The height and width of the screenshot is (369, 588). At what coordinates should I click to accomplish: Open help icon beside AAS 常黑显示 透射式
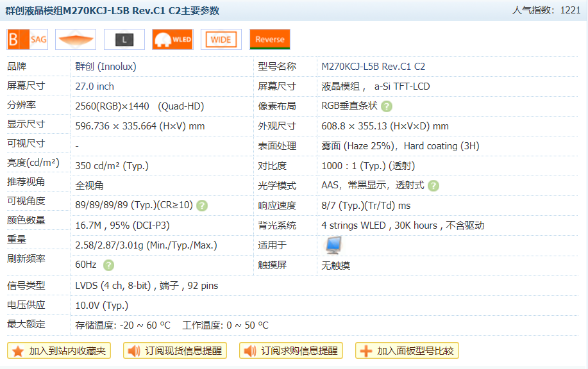click(433, 186)
